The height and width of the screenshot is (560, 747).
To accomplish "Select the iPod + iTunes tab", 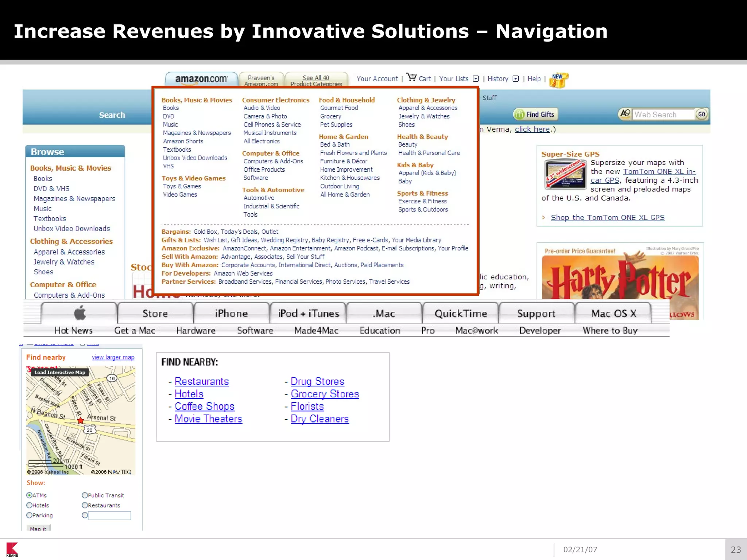I will coord(308,313).
